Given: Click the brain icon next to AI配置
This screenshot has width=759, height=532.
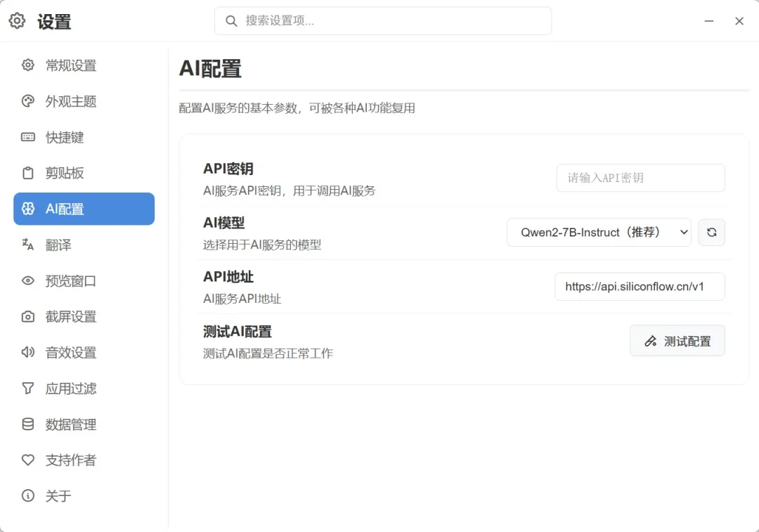Looking at the screenshot, I should (28, 209).
